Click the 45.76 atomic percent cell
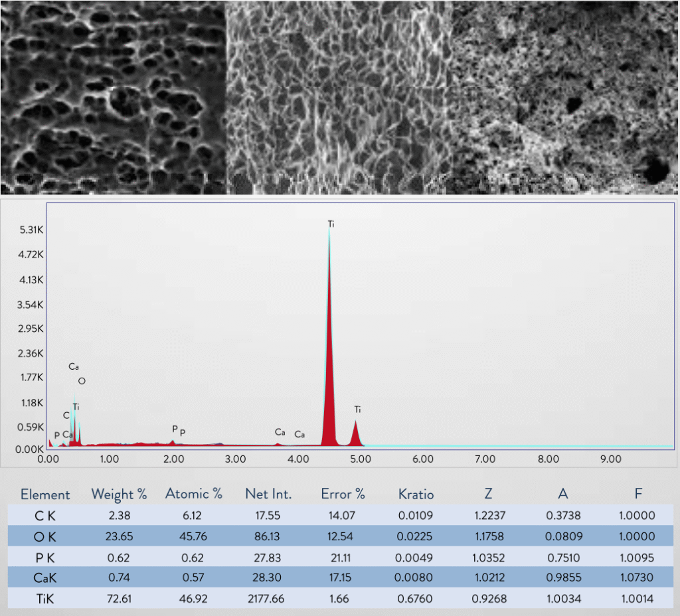680x616 pixels. (x=193, y=536)
